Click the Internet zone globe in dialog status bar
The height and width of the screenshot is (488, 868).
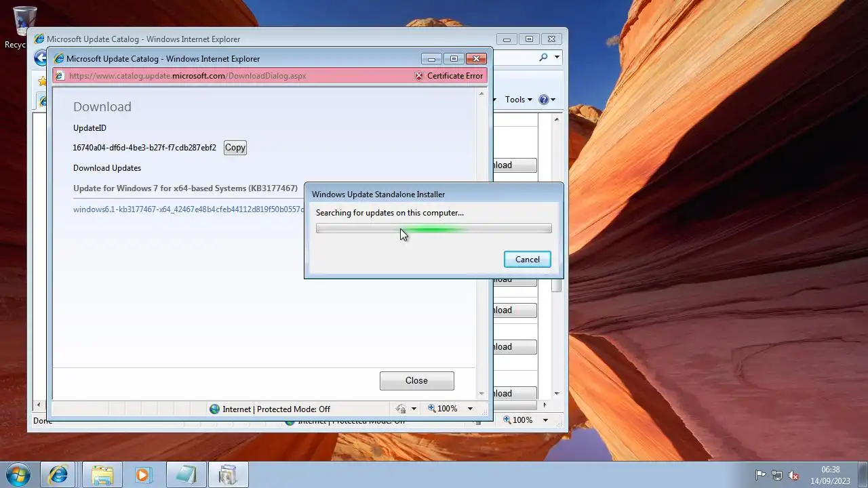point(215,409)
